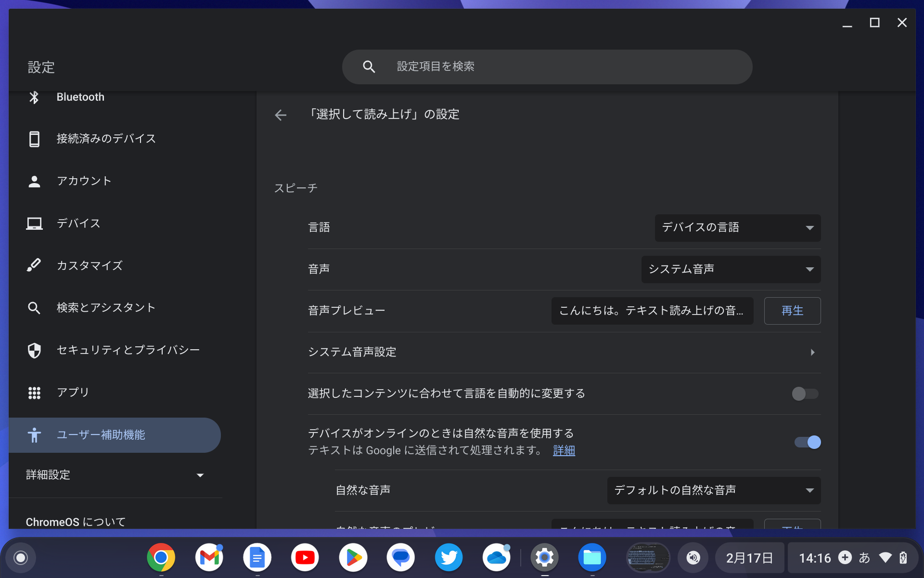The height and width of the screenshot is (578, 924).
Task: Disable natural voices while device is online
Action: pyautogui.click(x=807, y=442)
